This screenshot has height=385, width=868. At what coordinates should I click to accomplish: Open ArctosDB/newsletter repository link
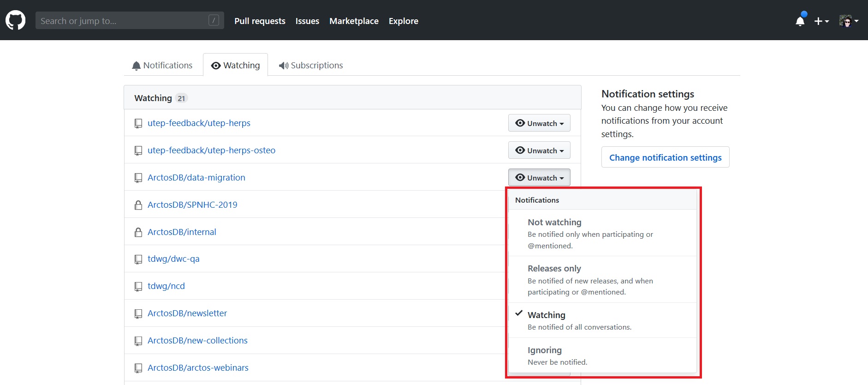187,313
